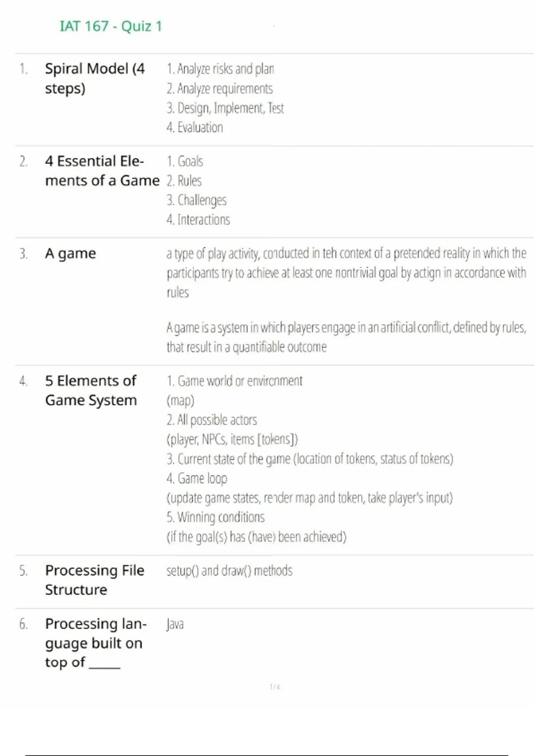Click 'setup() and draw() methods' answer
This screenshot has height=756, width=534.
229,571
